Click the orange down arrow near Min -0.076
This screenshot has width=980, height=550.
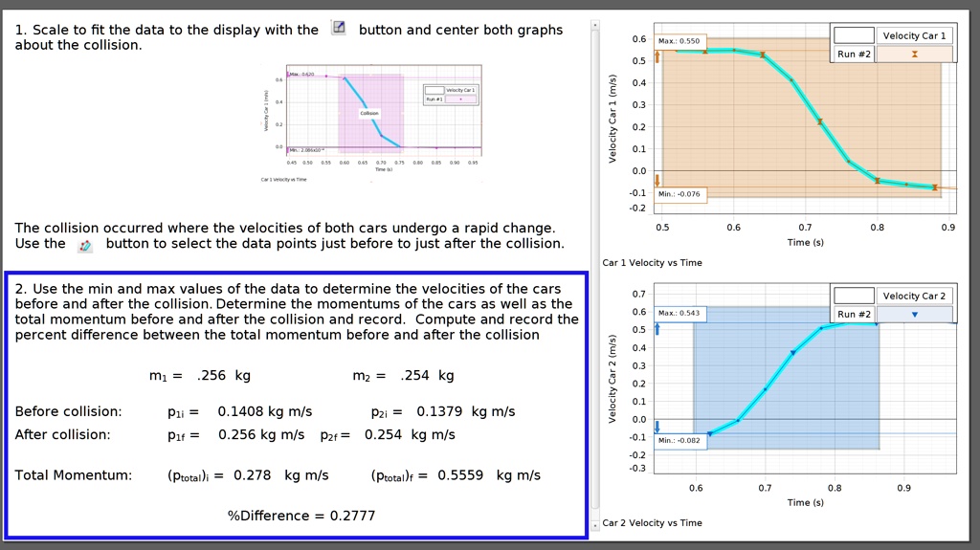657,181
